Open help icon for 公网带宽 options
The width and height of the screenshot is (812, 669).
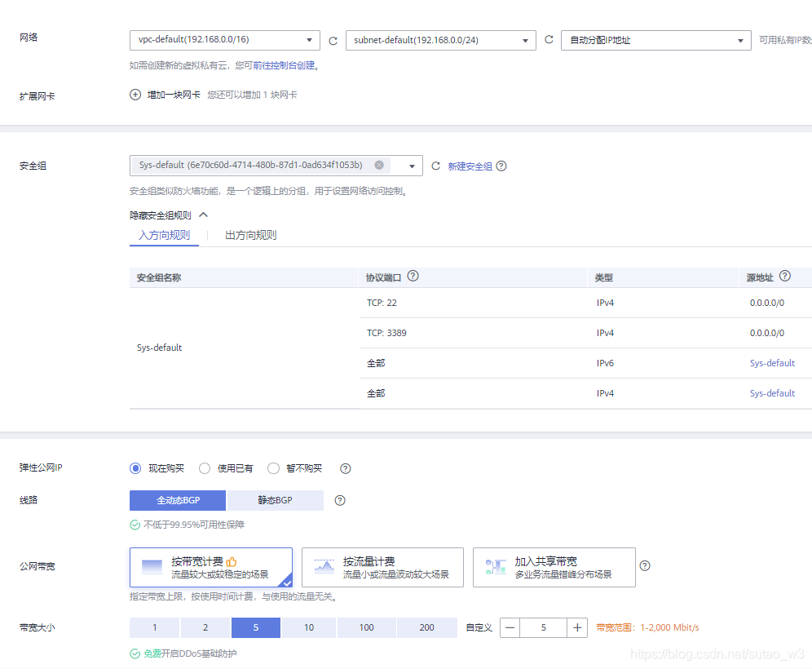pos(645,566)
